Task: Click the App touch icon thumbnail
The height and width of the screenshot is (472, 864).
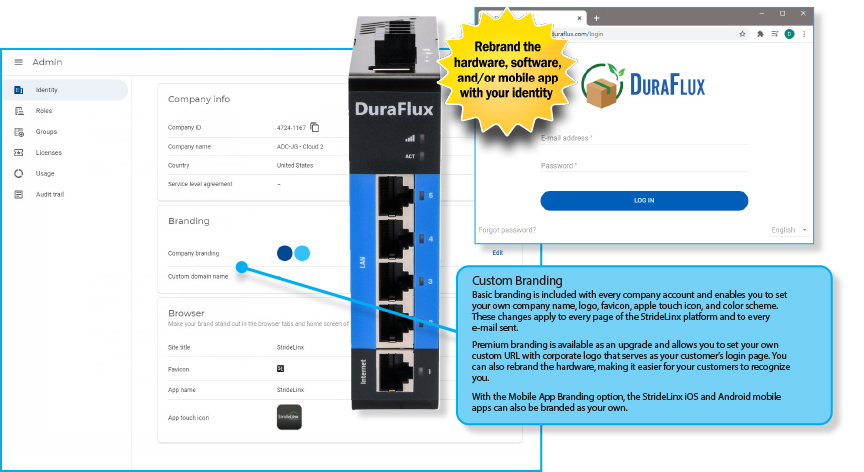Action: (x=289, y=417)
